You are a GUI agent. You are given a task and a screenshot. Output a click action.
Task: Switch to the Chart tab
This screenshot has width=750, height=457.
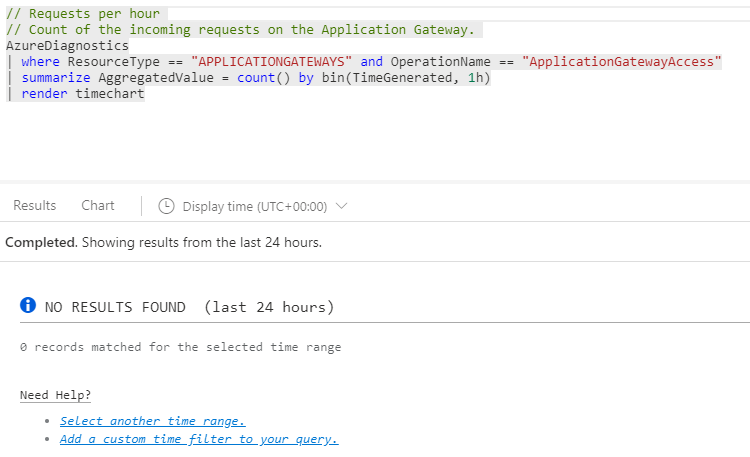(98, 205)
